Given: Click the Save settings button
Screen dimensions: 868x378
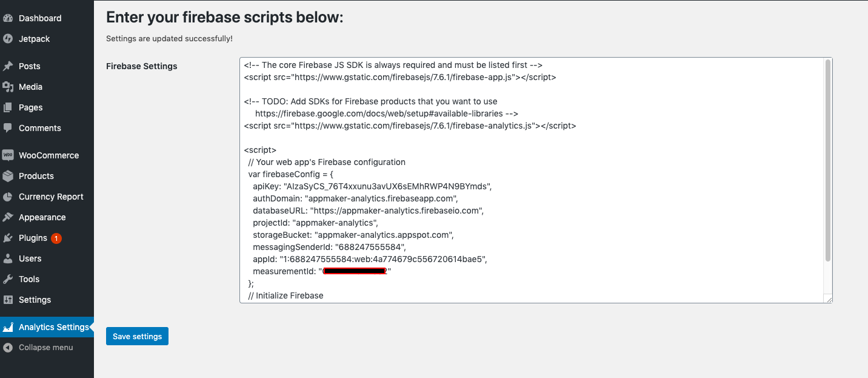Looking at the screenshot, I should click(137, 336).
